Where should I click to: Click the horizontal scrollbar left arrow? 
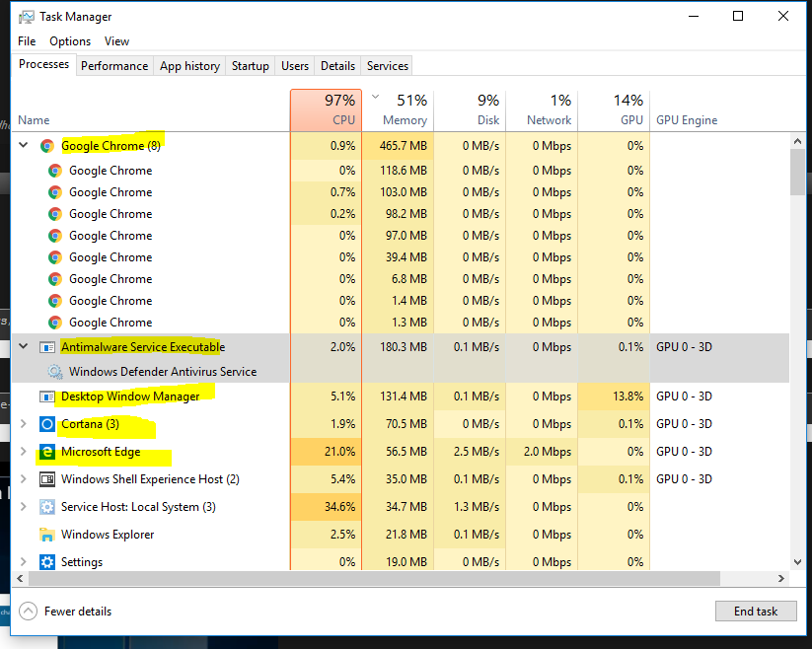pyautogui.click(x=20, y=579)
